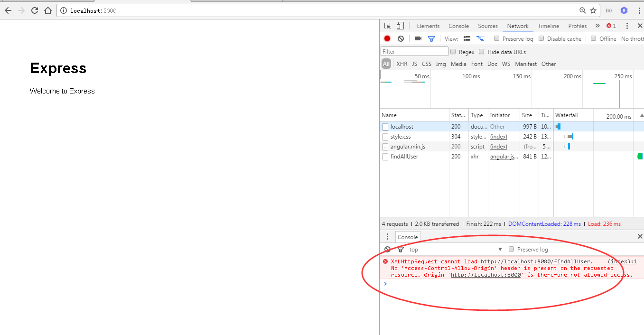Sort requests by the Status column
This screenshot has height=335, width=644.
[458, 115]
